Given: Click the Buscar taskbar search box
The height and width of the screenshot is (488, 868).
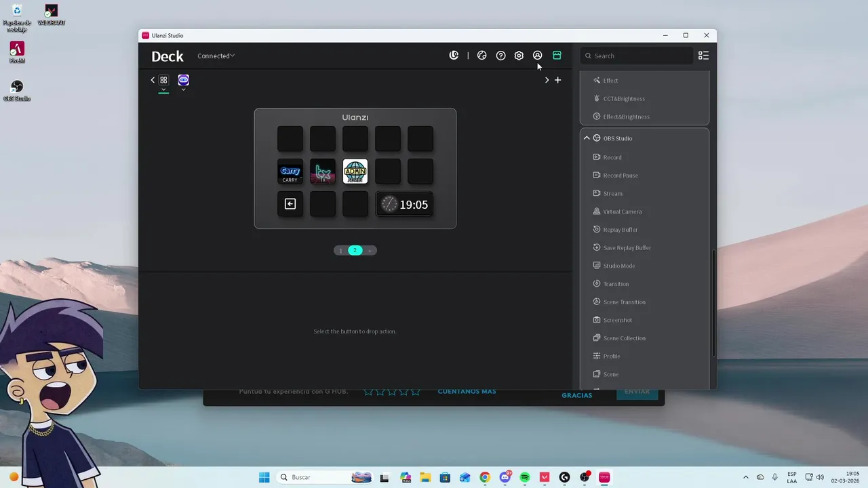Looking at the screenshot, I should pos(325,477).
